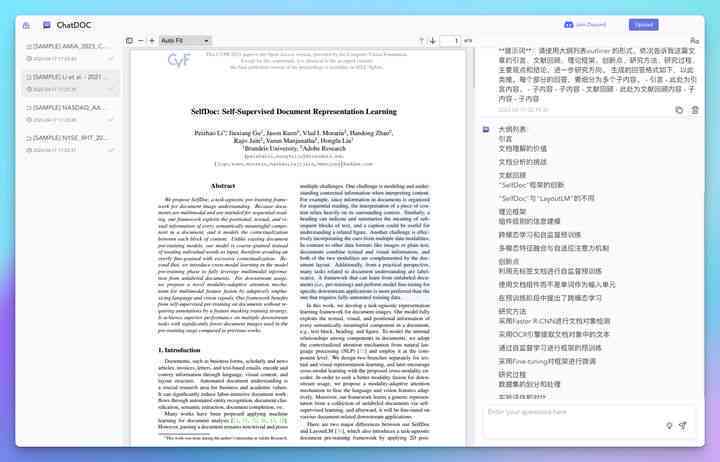
Task: Click the '文献回顾' outline line in reply
Action: [x=512, y=175]
